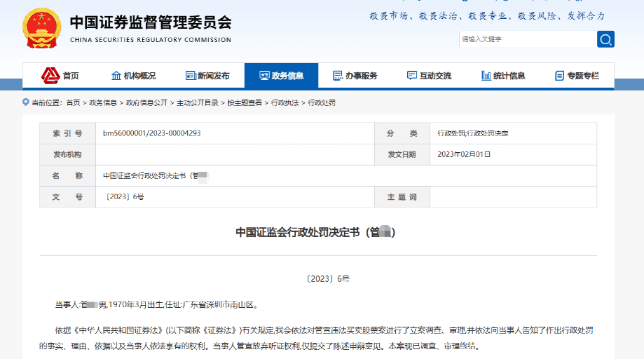This screenshot has height=359, width=644.
Task: Open 主动公开目录 breadcrumb link
Action: [197, 102]
